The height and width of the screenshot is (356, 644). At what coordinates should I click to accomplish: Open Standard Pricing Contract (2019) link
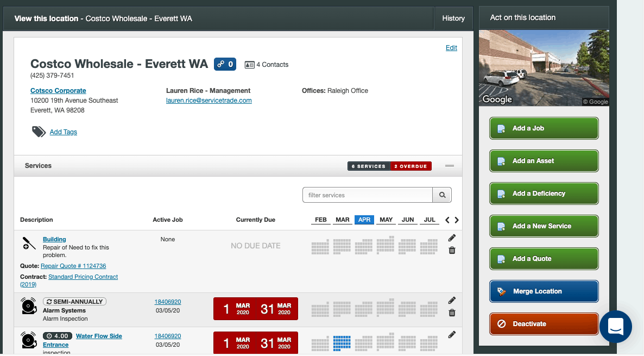(x=83, y=277)
